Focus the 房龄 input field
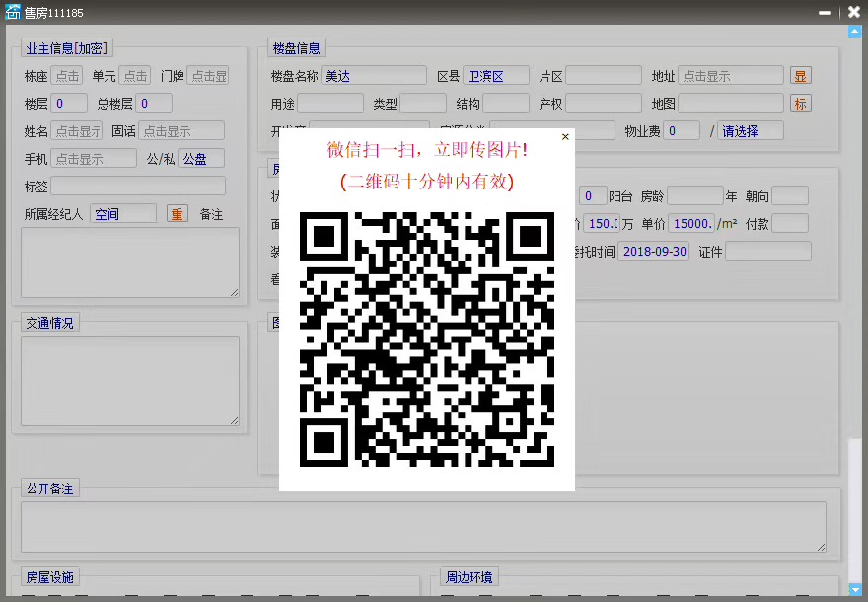This screenshot has width=868, height=602. [x=695, y=195]
